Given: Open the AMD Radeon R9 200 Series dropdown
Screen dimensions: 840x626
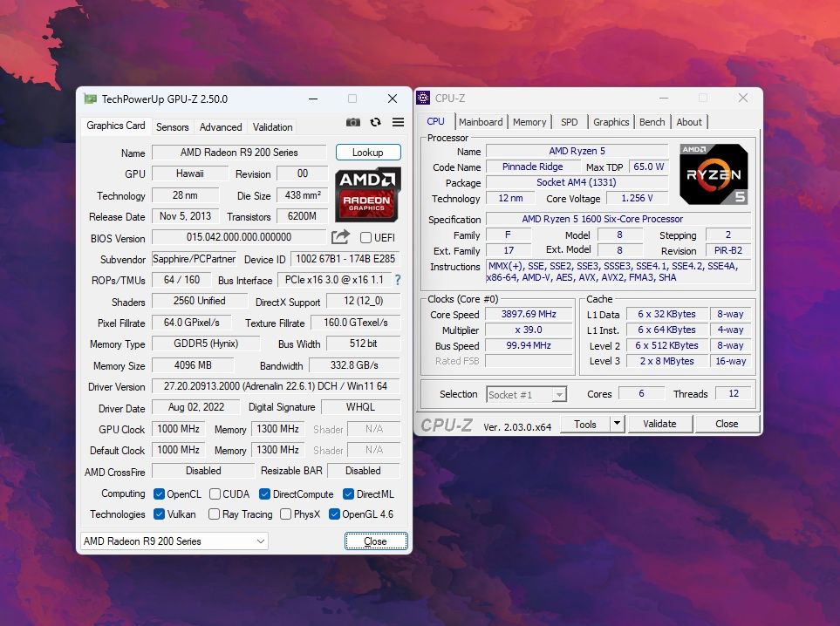Looking at the screenshot, I should point(174,541).
